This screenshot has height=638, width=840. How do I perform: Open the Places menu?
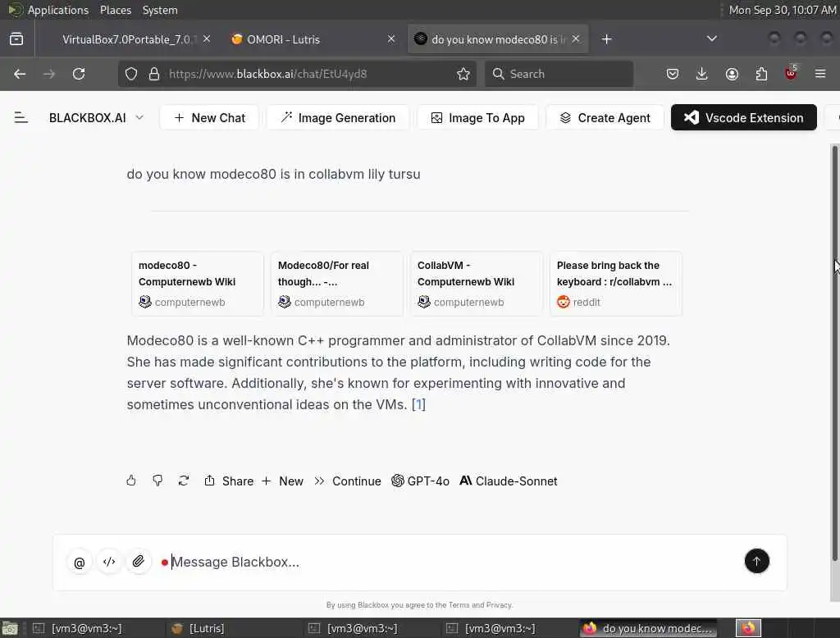click(115, 10)
